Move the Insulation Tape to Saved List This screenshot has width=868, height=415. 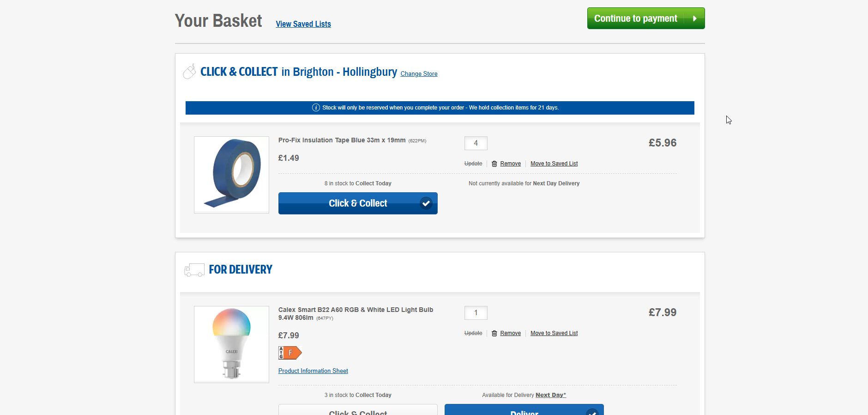click(554, 164)
